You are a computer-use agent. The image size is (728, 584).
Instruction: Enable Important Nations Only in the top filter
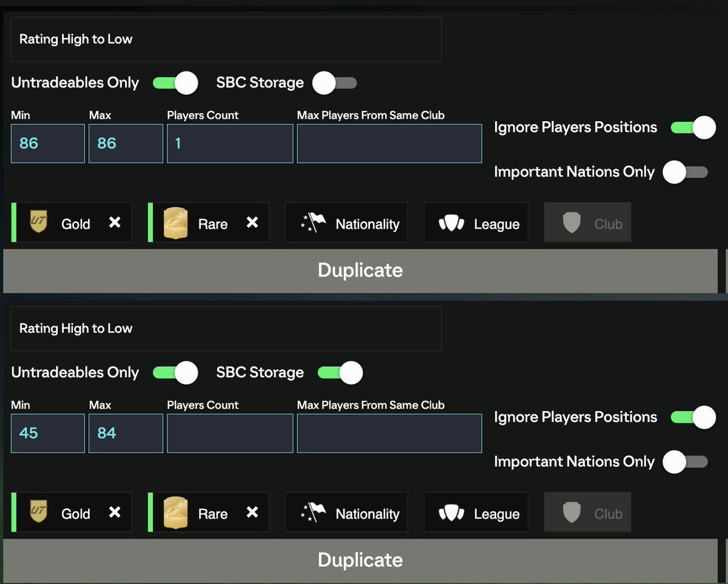[x=686, y=172]
